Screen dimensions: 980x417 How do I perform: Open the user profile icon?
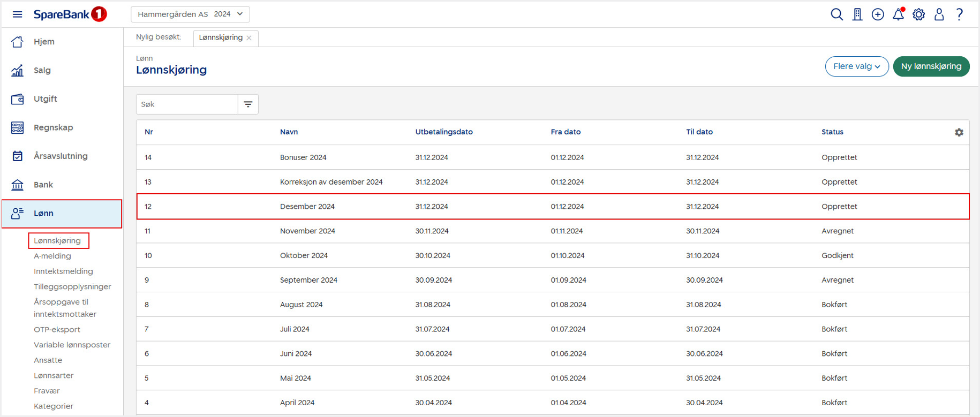click(939, 14)
